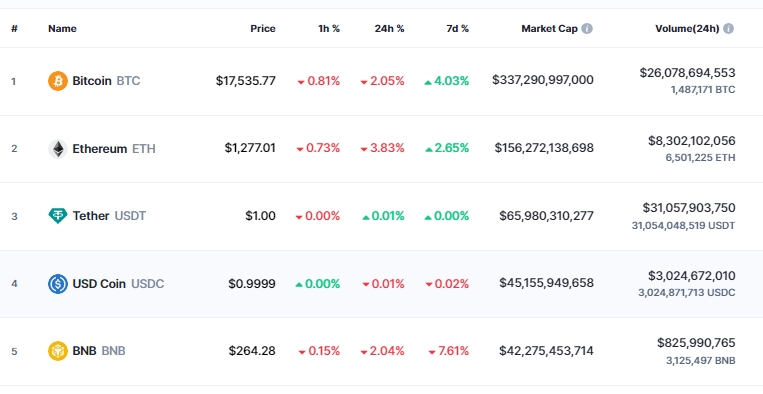Click the USD Coin logo icon
The width and height of the screenshot is (763, 394).
[x=57, y=284]
